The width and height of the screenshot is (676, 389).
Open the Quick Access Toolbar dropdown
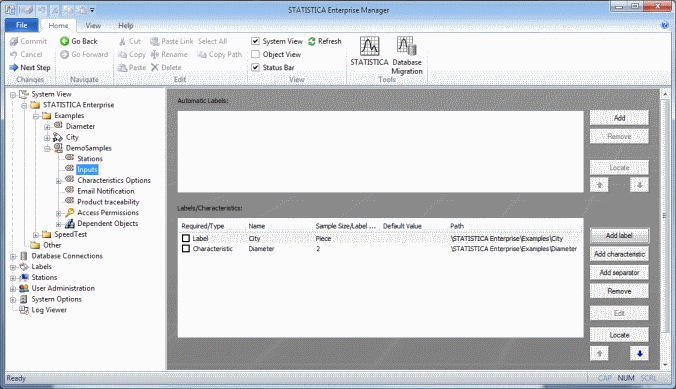(92, 9)
